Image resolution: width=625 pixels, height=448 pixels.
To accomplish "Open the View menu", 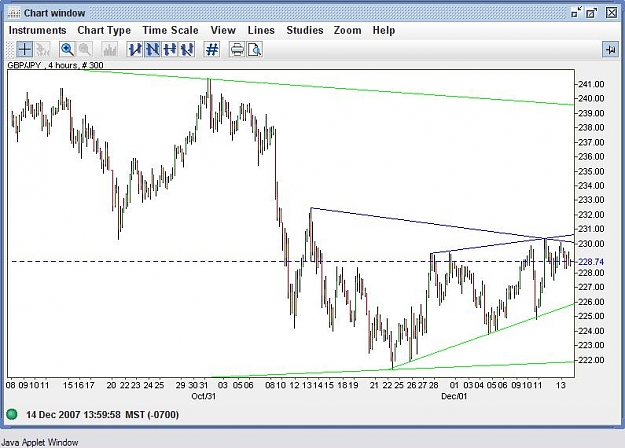I will coord(223,30).
